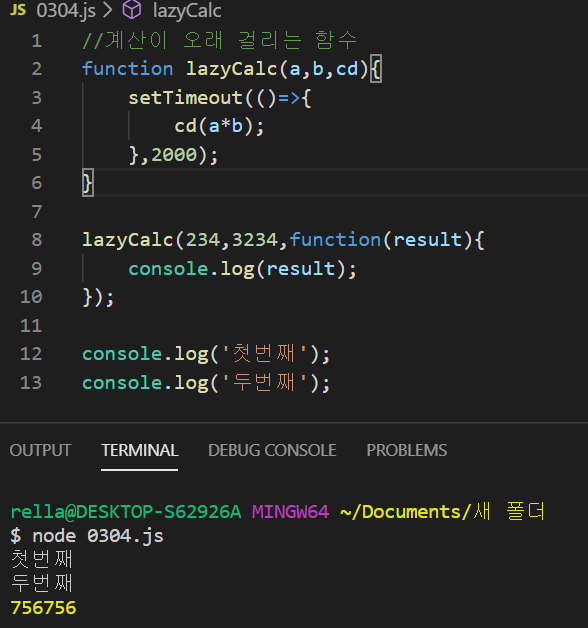Click the lazyCalc breadcrumb symbol

[187, 10]
